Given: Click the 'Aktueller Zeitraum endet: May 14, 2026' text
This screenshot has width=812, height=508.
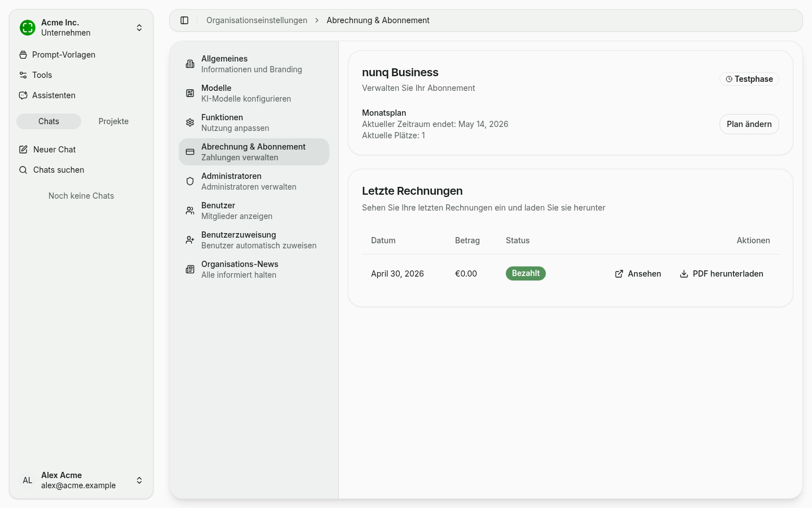Looking at the screenshot, I should point(435,124).
